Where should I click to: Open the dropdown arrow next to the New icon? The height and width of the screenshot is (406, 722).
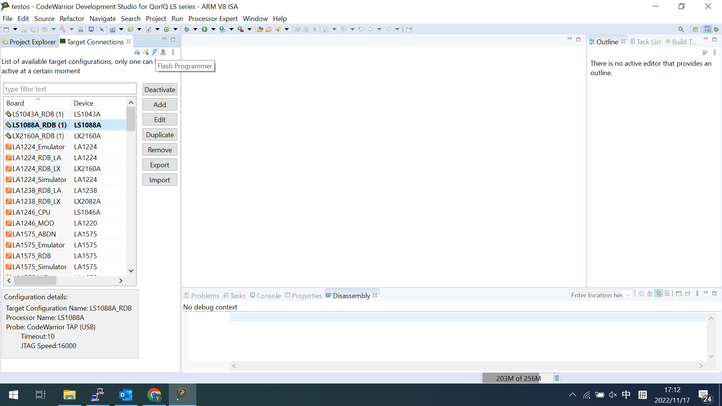(x=15, y=29)
